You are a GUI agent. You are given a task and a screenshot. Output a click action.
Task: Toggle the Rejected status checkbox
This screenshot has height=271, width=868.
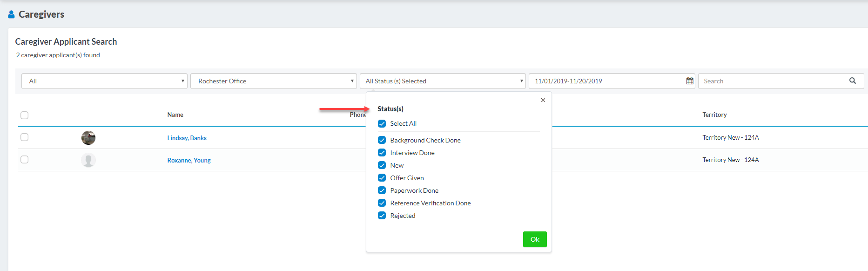382,216
